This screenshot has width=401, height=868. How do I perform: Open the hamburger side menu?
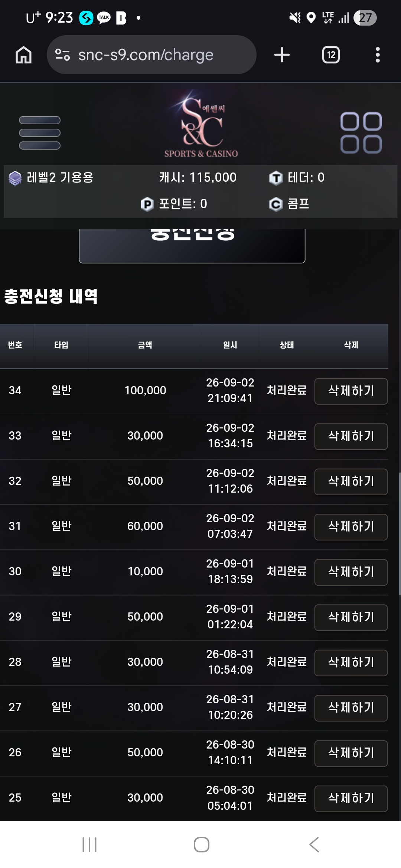40,133
